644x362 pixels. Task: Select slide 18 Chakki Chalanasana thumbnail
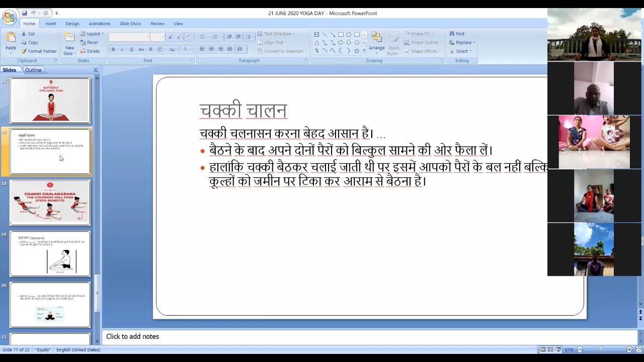[50, 203]
